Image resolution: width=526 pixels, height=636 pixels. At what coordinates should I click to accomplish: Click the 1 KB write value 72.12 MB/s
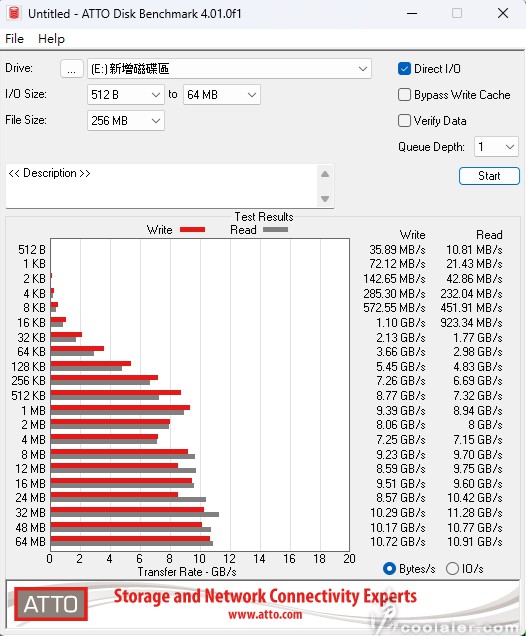397,264
